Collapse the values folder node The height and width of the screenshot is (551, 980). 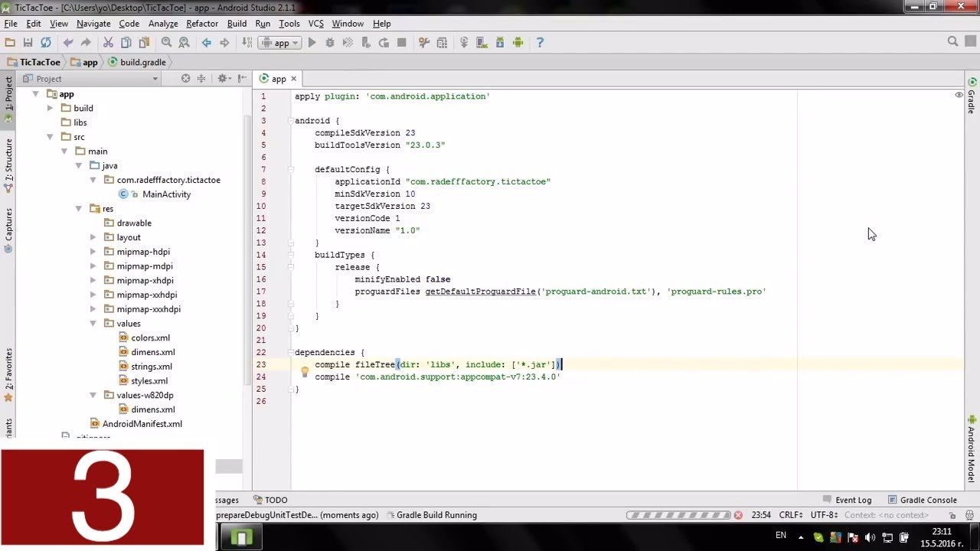pyautogui.click(x=93, y=324)
